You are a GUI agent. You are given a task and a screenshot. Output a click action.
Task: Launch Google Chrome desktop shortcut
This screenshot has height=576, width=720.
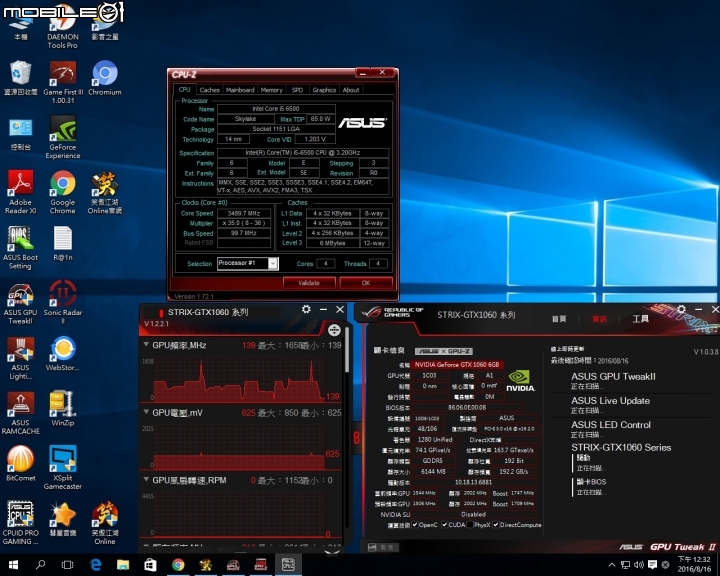(62, 192)
